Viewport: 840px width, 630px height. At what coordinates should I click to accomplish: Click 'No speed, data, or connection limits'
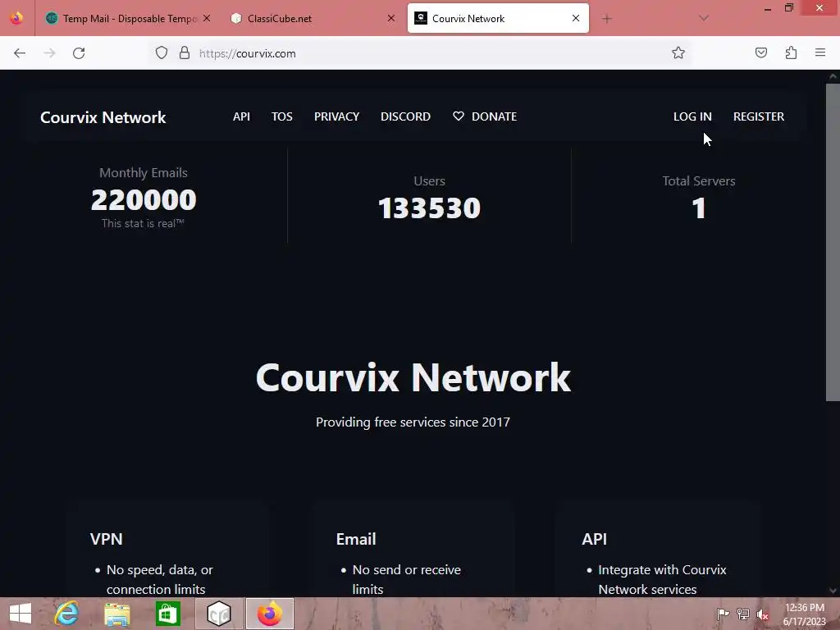[160, 580]
